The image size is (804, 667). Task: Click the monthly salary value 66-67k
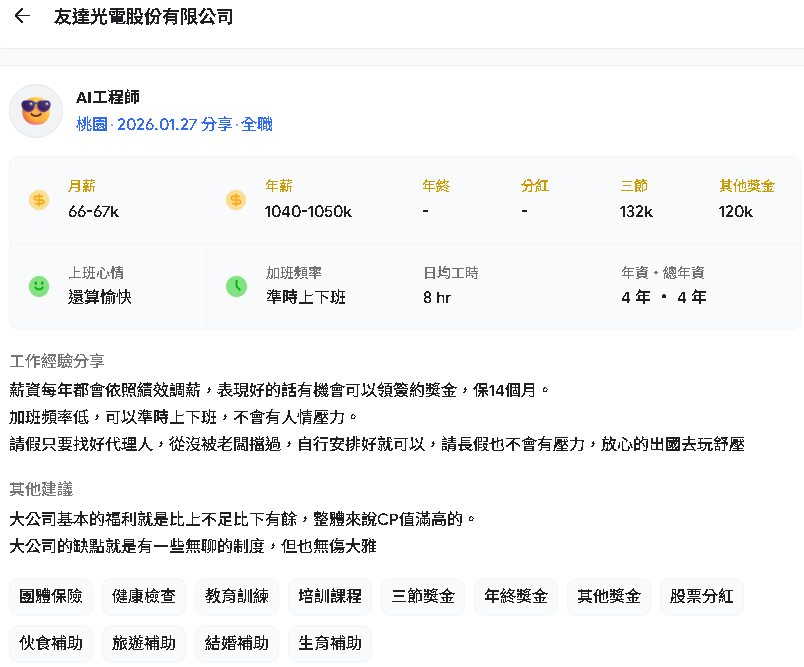pyautogui.click(x=93, y=212)
